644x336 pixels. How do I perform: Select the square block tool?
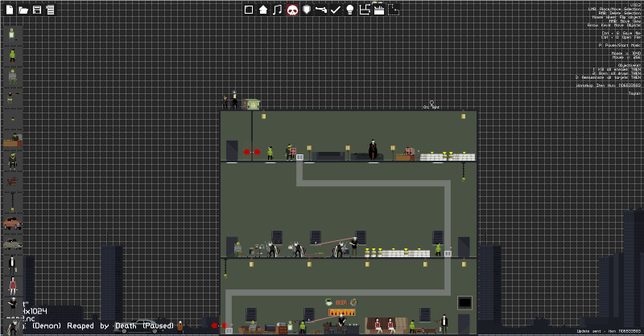click(249, 10)
